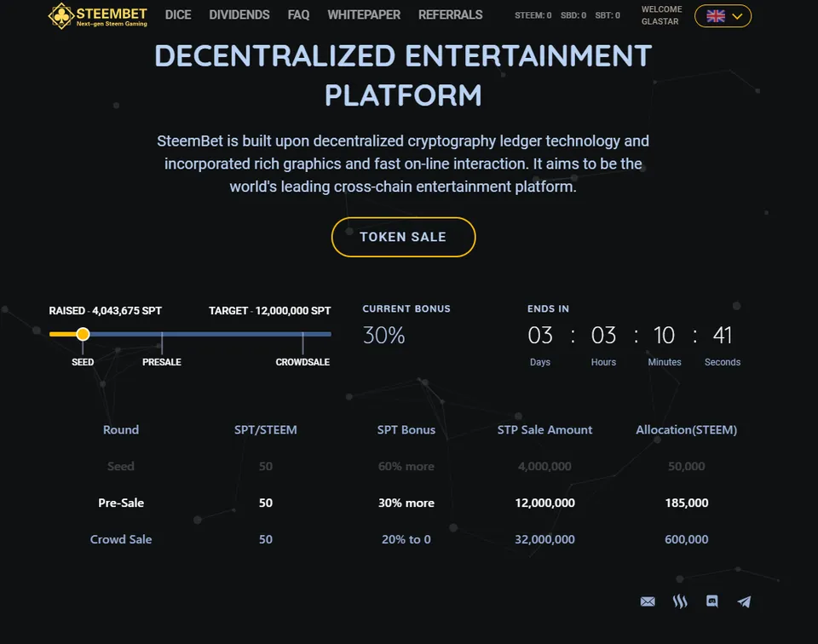Click the 30% more bonus cell
Viewport: 818px width, 644px height.
[x=406, y=503]
